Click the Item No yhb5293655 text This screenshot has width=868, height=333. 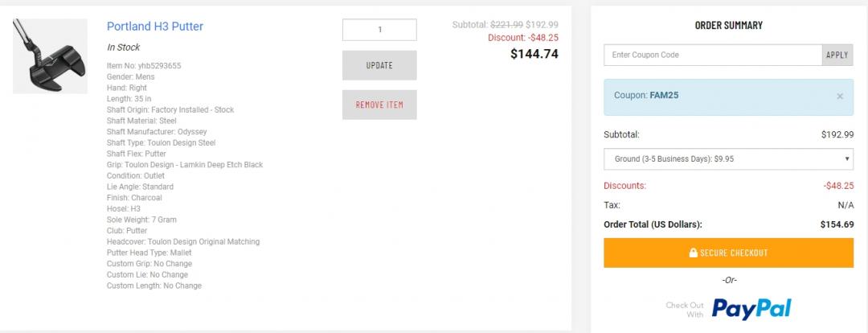144,66
